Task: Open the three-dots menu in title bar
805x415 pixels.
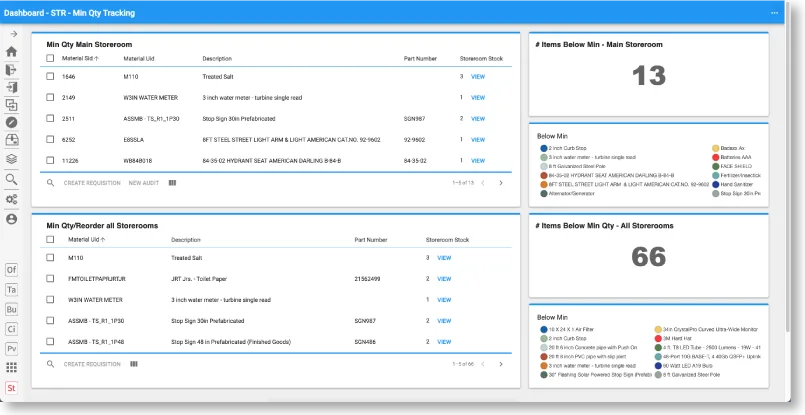Action: tap(774, 13)
